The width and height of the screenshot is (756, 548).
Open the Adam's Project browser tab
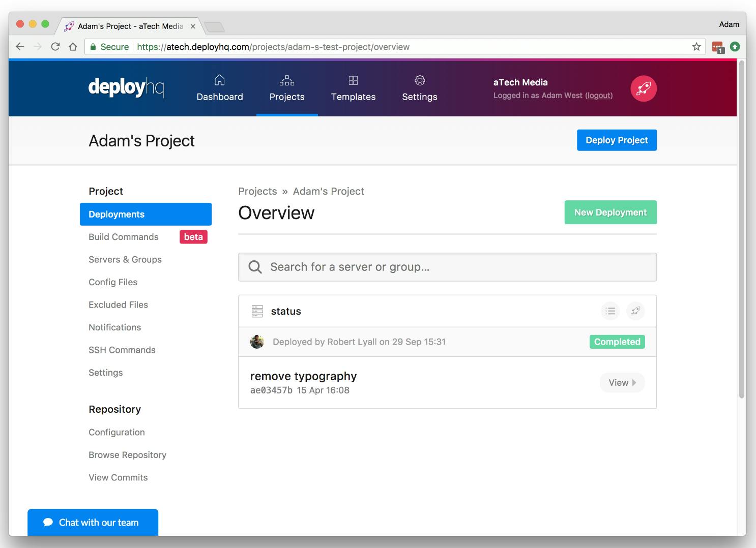(x=127, y=26)
